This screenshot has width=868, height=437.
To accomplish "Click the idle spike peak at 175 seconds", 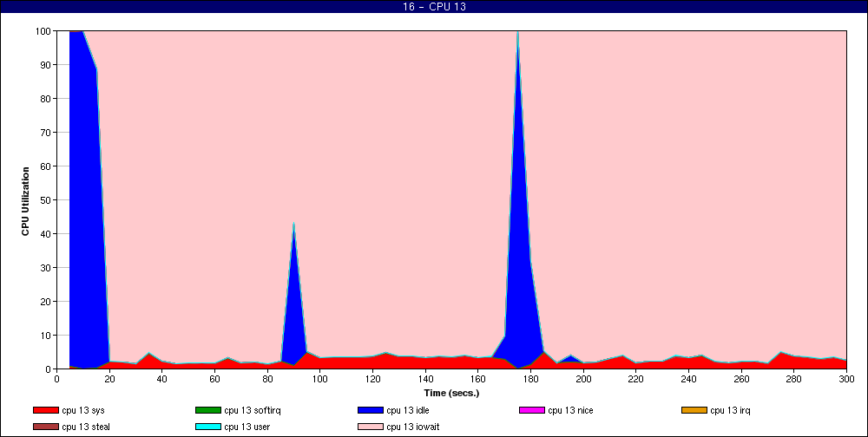I will pyautogui.click(x=517, y=32).
